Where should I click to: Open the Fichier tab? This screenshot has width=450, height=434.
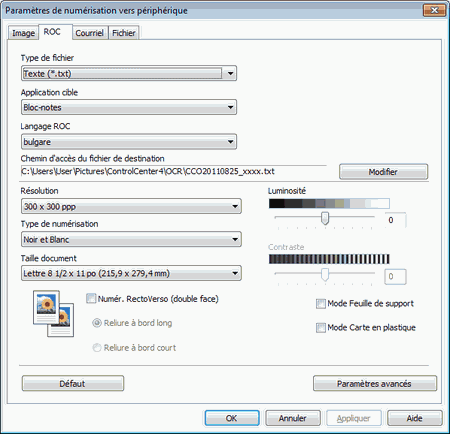pyautogui.click(x=124, y=33)
